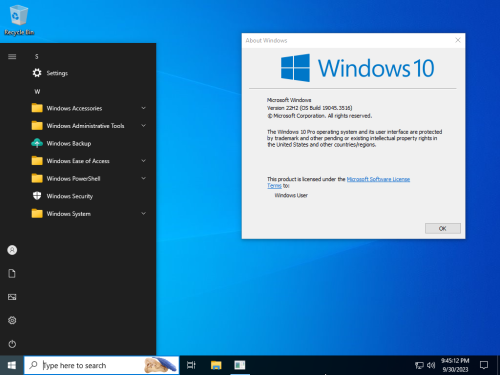This screenshot has height=375, width=500.
Task: Open the Recycle Bin desktop icon
Action: point(19,20)
